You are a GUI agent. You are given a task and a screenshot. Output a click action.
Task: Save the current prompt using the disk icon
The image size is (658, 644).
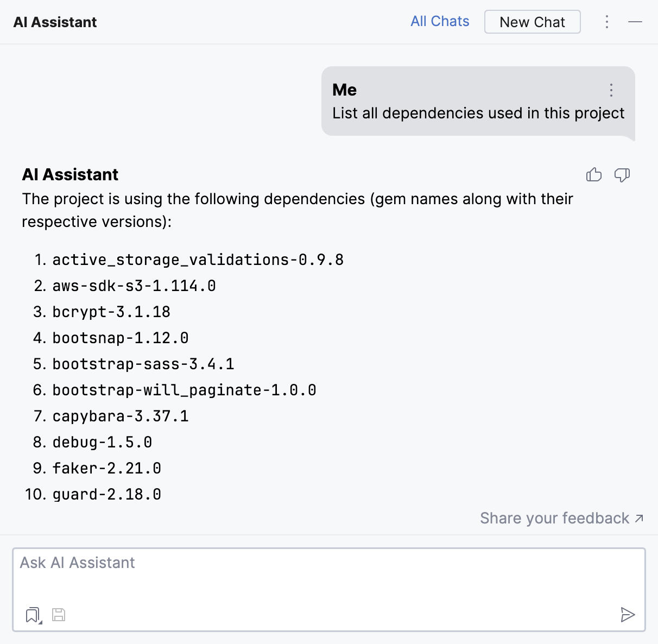point(59,615)
